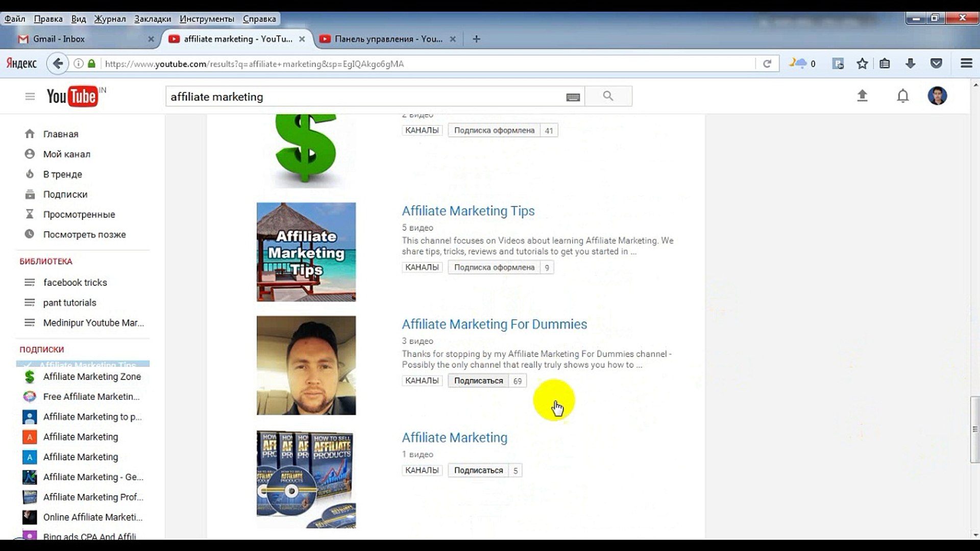Subscribe to Affiliate Marketing For Dummies channel
Screen dimensions: 980x551
click(x=477, y=381)
